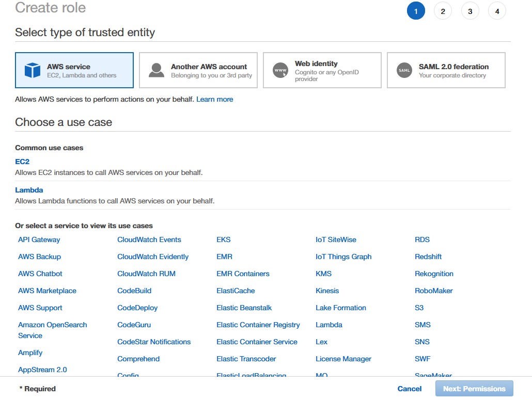Viewport: 532px width, 400px height.
Task: Select the Kinesis service
Action: [x=327, y=291]
